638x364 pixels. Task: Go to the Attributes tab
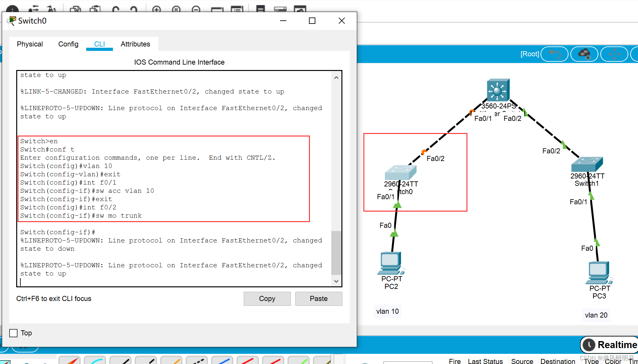[x=135, y=44]
